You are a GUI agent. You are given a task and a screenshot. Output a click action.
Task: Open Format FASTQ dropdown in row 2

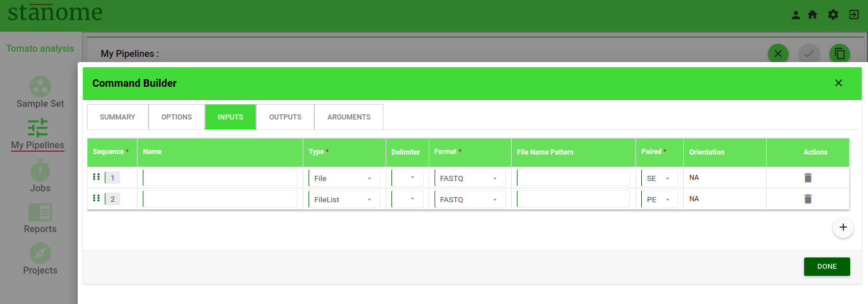(x=470, y=199)
